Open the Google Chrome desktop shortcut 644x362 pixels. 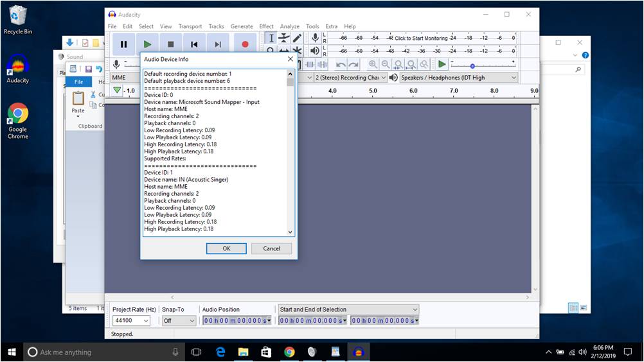click(17, 121)
